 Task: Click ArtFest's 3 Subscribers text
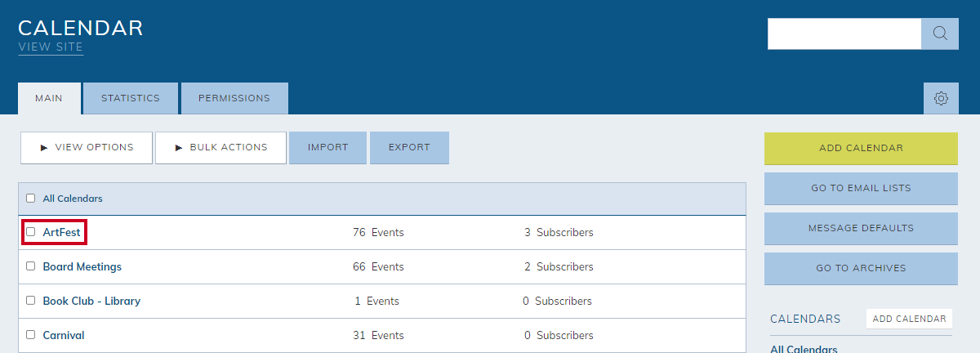(559, 232)
